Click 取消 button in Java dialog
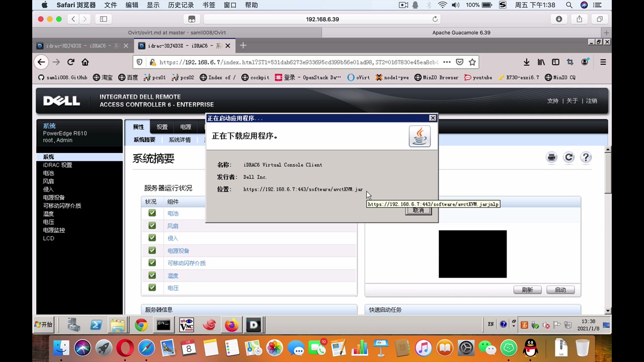 point(418,210)
